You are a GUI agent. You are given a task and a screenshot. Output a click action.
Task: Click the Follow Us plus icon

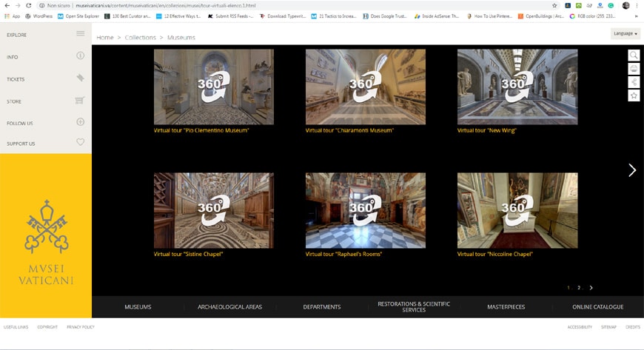tap(81, 121)
